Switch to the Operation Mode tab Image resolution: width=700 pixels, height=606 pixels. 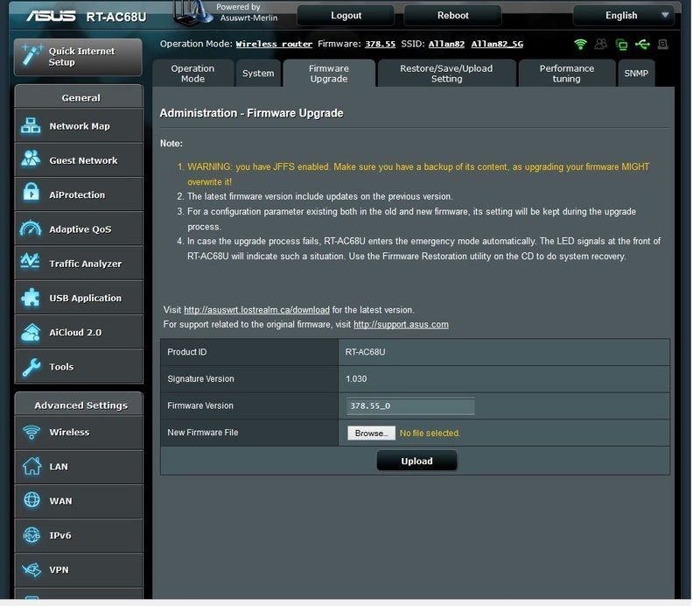pyautogui.click(x=192, y=74)
